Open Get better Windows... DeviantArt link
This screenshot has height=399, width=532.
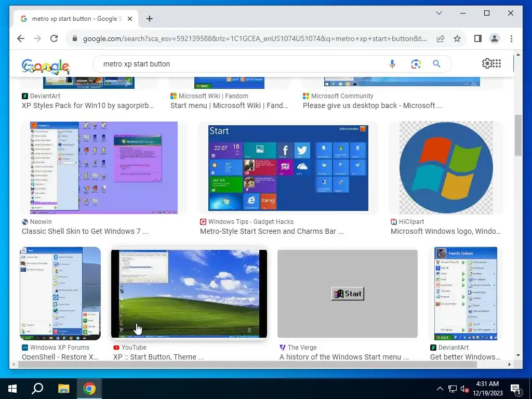[465, 356]
